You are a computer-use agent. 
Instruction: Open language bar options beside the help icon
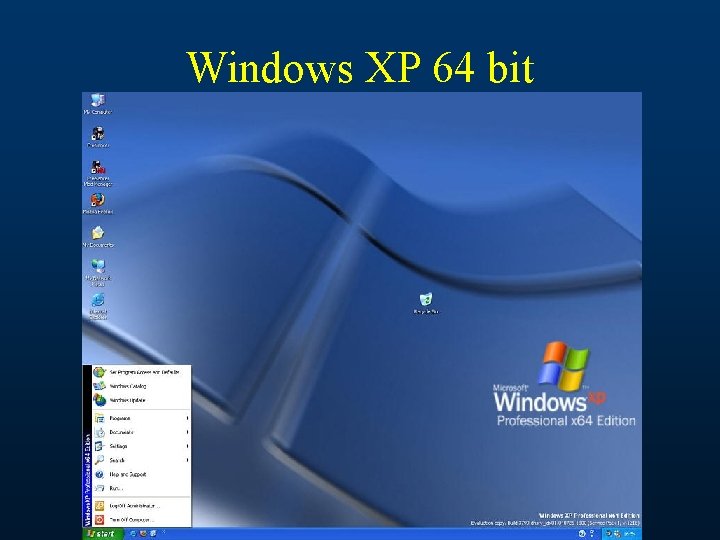pyautogui.click(x=592, y=534)
